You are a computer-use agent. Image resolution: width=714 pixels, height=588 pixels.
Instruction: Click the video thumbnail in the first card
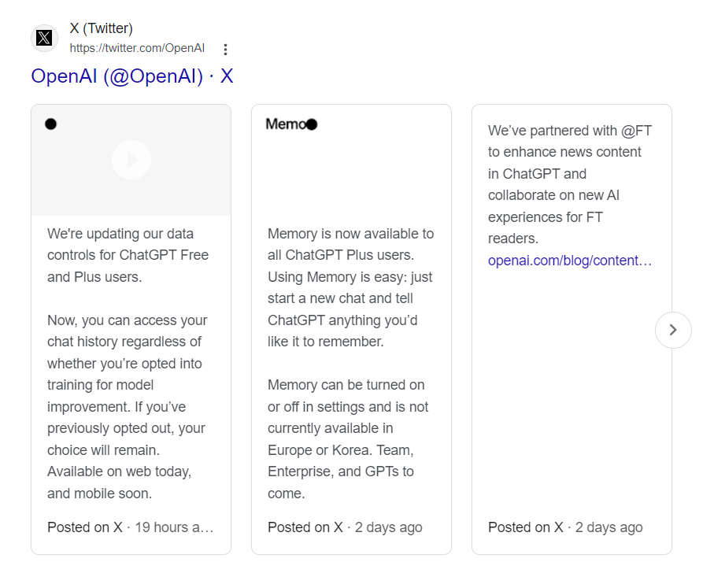[x=131, y=161]
